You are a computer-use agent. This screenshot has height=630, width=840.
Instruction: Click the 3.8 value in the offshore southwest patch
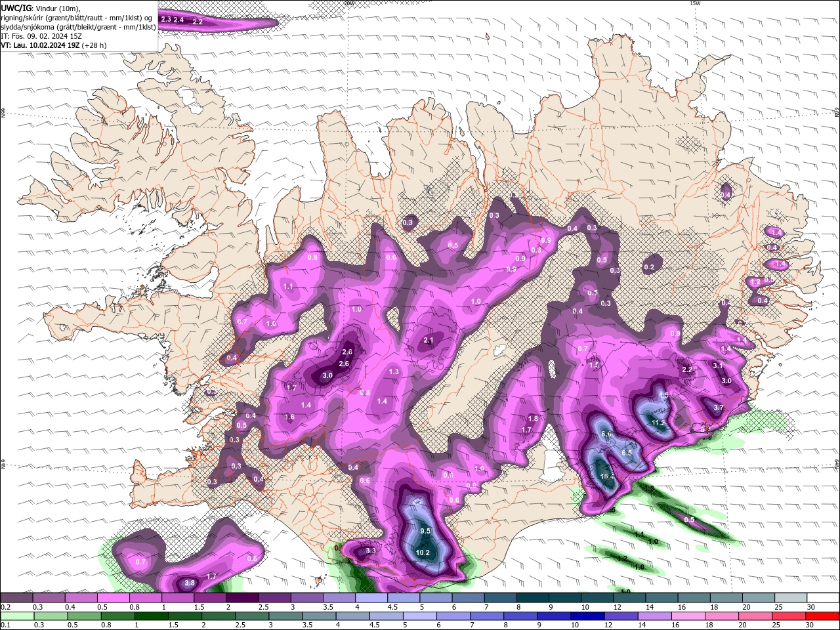(190, 583)
